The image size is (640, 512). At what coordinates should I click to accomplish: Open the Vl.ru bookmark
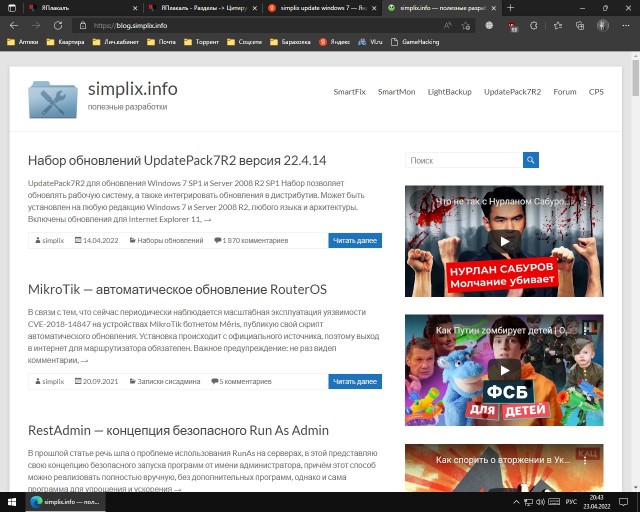click(x=370, y=42)
